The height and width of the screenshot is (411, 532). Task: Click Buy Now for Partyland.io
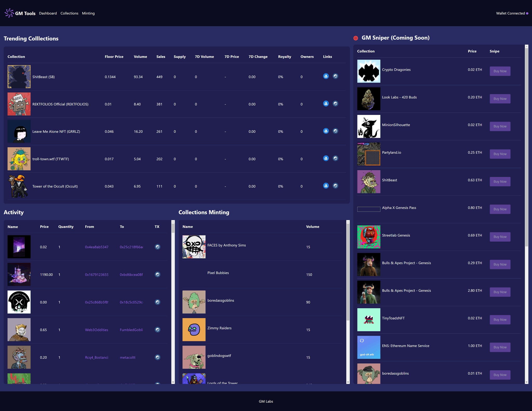click(500, 154)
